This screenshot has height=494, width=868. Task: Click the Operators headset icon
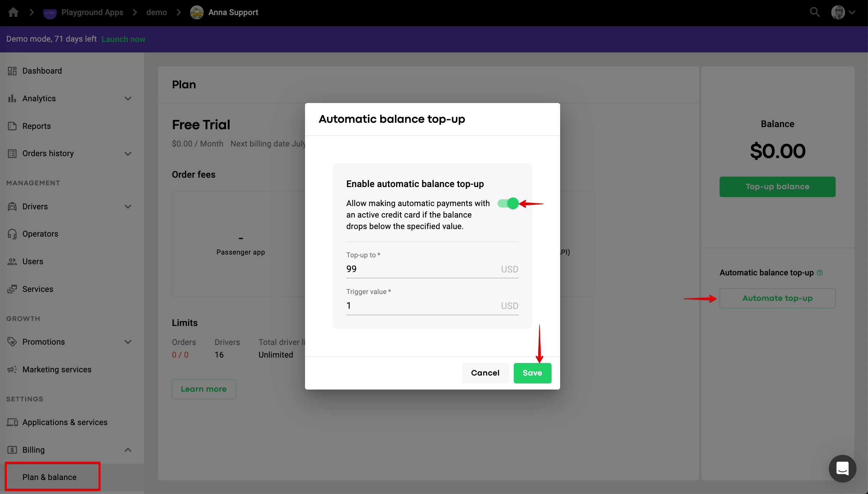pos(12,234)
